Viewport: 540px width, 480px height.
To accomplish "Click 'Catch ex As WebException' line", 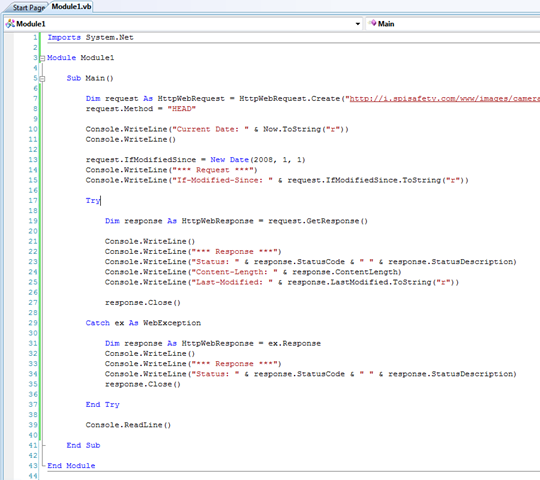I will click(143, 323).
